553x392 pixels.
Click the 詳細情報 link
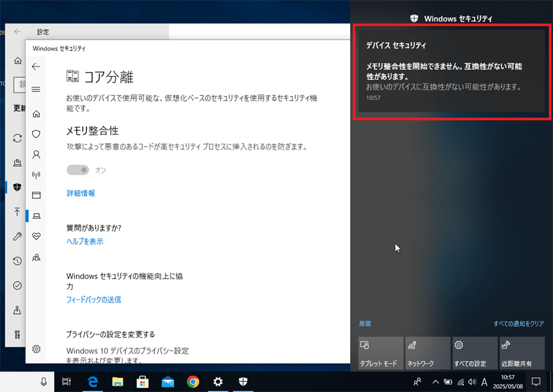[81, 193]
